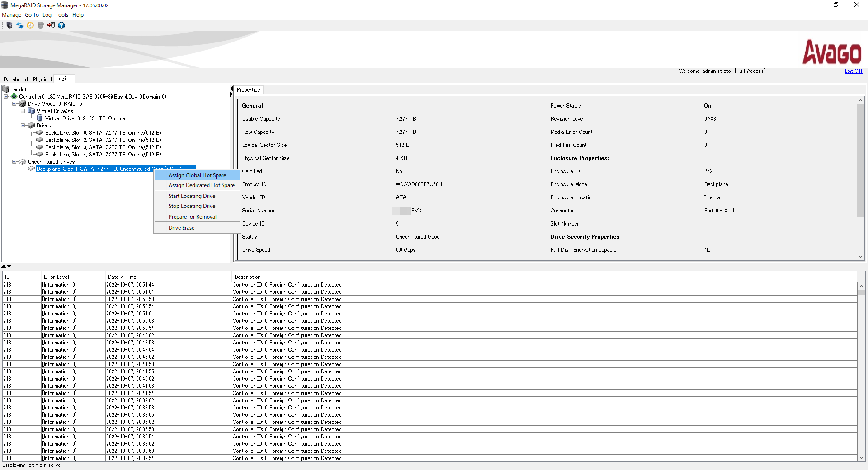Screen dimensions: 868x470
Task: Click the Refresh arrows toolbar icon
Action: tap(20, 25)
